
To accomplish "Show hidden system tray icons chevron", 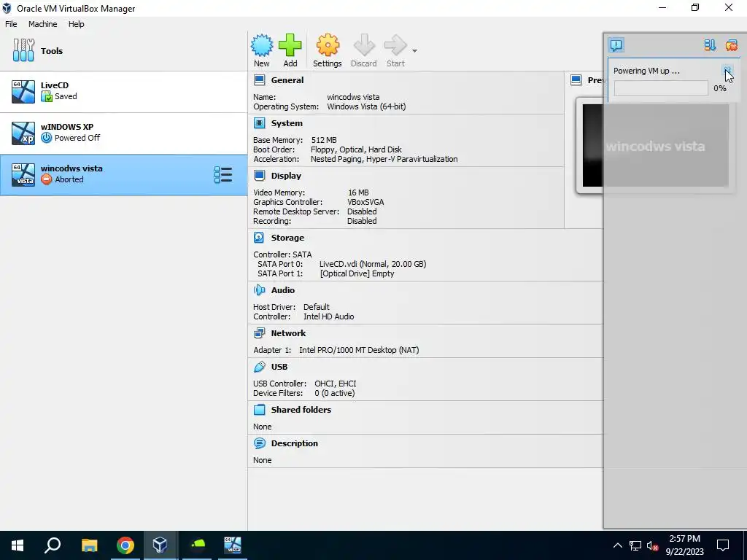I will click(617, 545).
